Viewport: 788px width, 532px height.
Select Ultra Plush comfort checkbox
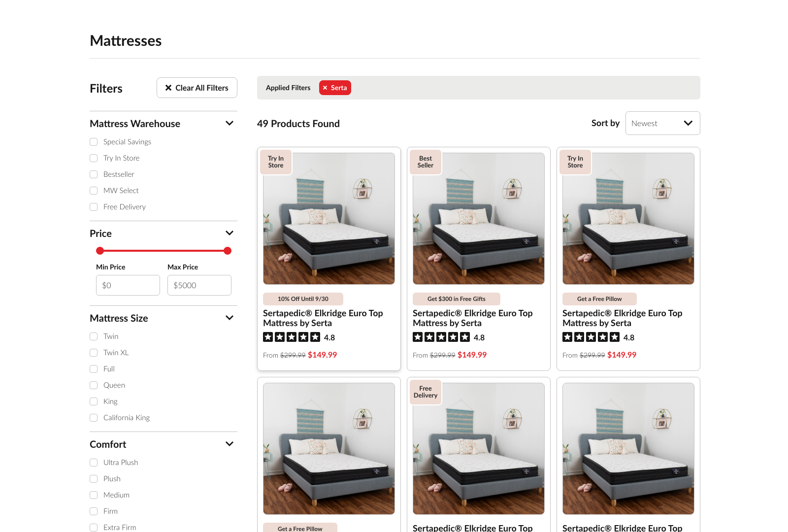click(x=94, y=463)
